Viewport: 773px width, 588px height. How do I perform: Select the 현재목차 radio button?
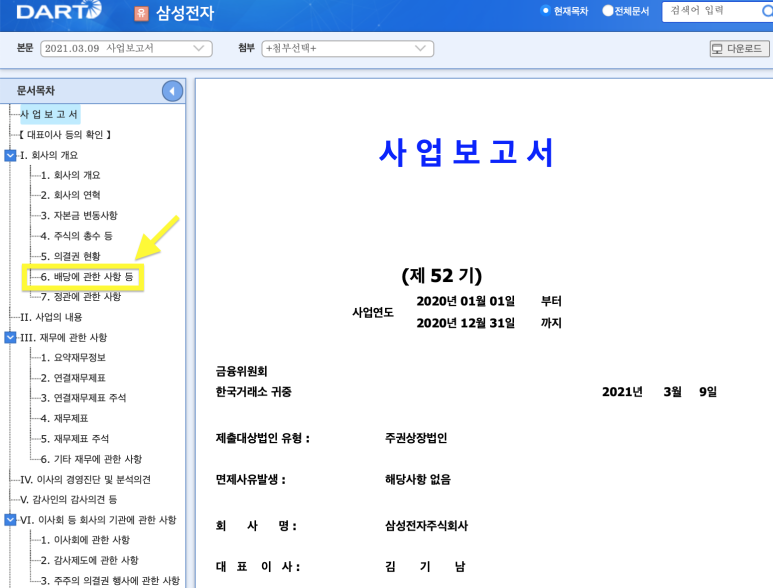click(546, 10)
